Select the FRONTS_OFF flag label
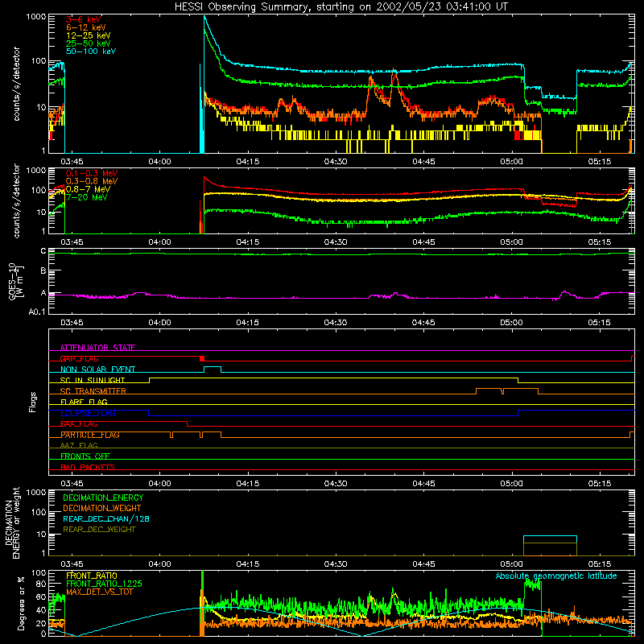This screenshot has width=644, height=644. (x=85, y=456)
